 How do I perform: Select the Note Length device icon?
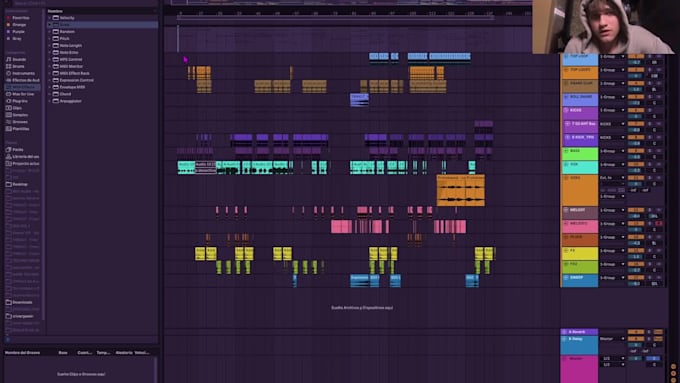(56, 46)
